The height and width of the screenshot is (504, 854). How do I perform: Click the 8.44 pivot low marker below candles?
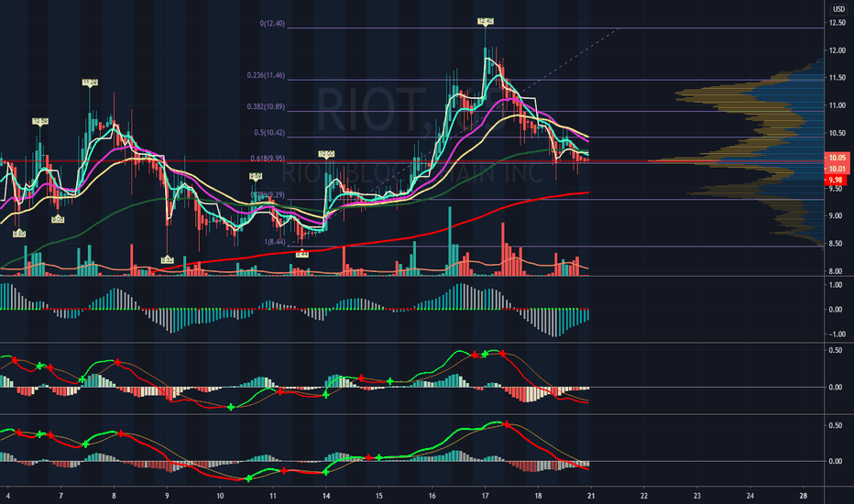pos(301,254)
